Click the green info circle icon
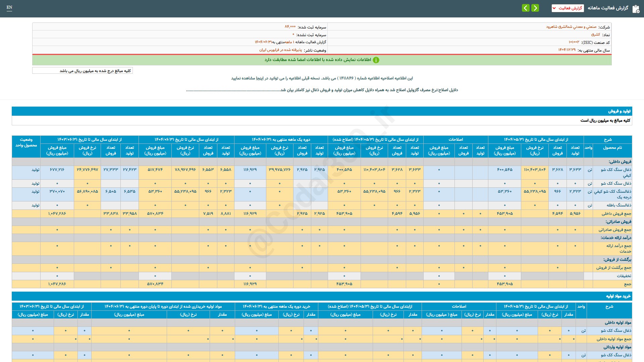 point(376,60)
